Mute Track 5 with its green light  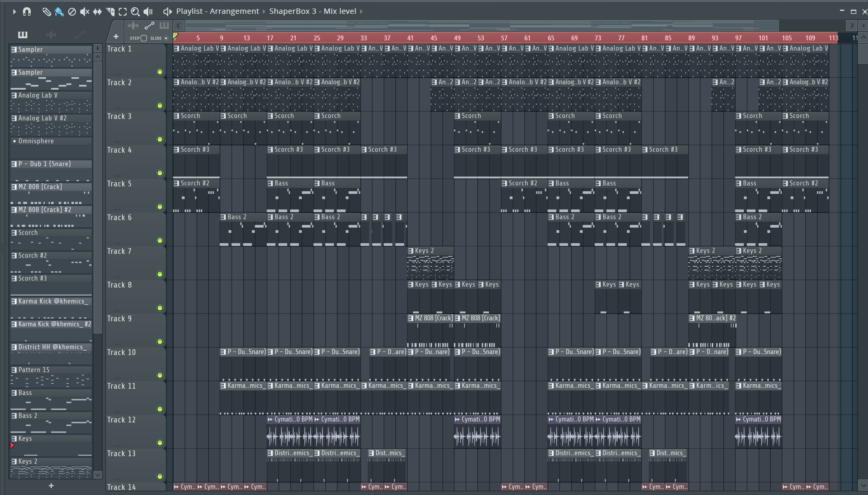(x=159, y=207)
